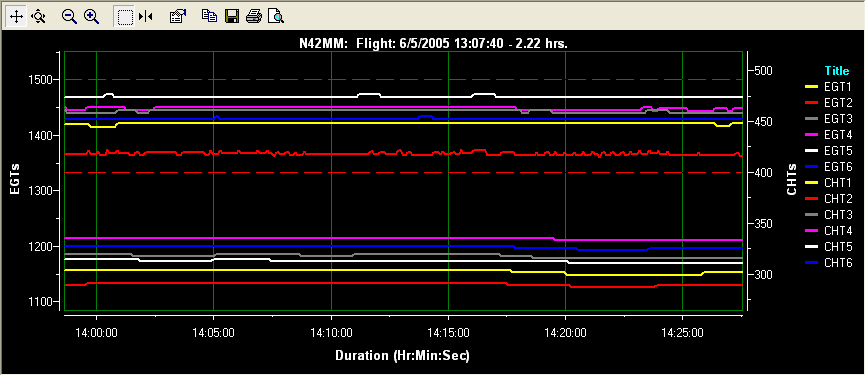
Task: Select the pan crosshair tool
Action: pyautogui.click(x=17, y=17)
